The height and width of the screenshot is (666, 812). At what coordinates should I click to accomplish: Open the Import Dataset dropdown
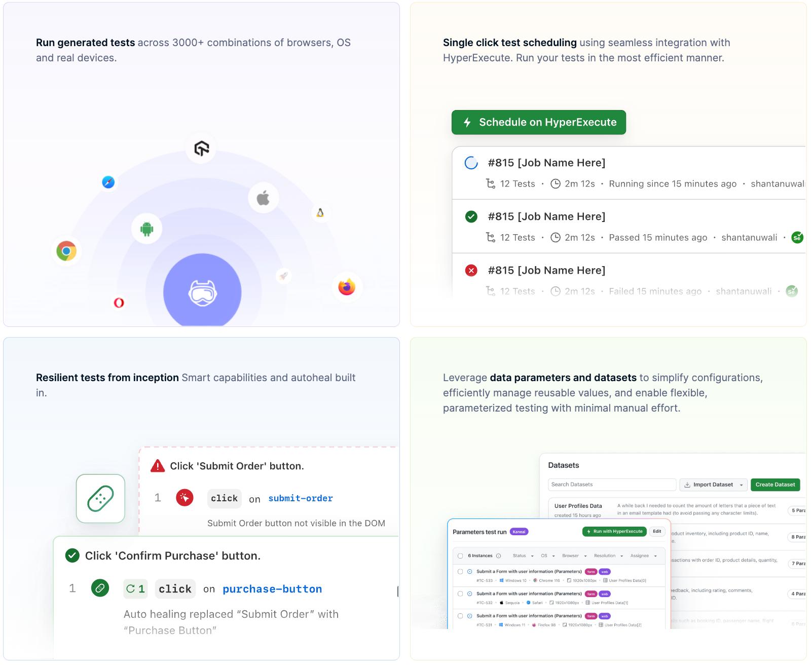pos(713,485)
